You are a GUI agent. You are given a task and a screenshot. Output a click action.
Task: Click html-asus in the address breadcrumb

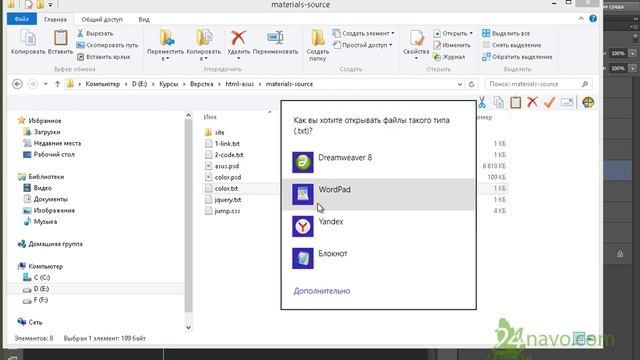pos(240,84)
